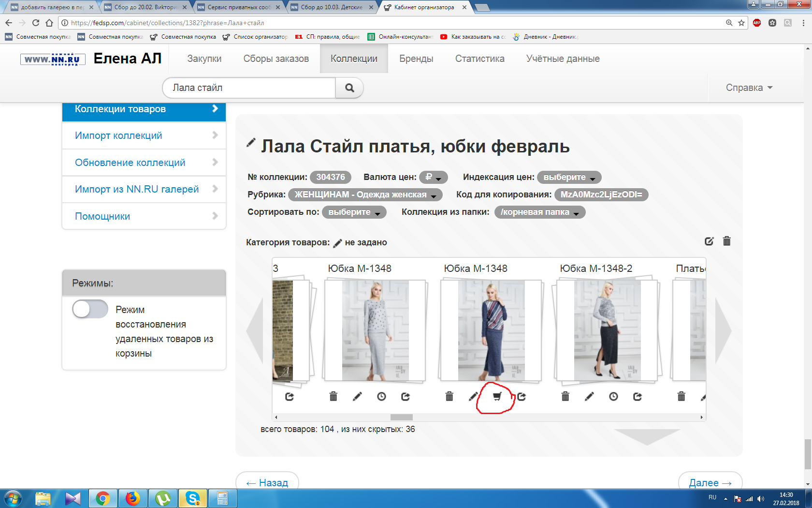Switch to Статистика tab
812x508 pixels.
(x=479, y=59)
